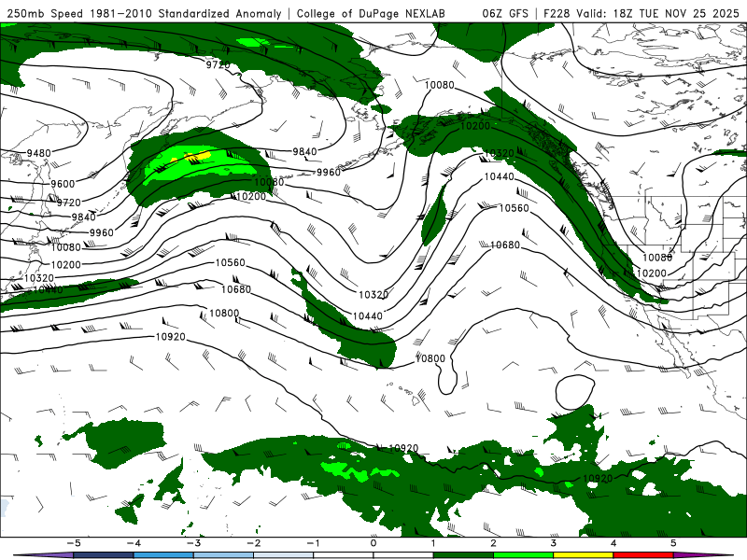Viewport: 747px width, 560px height.
Task: Click inside the closed oval contour above tropical green
Action: [575, 391]
